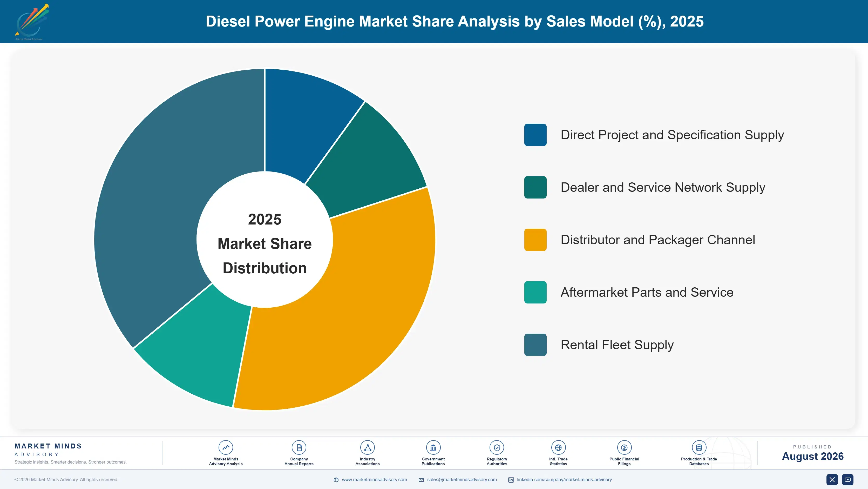Screen dimensions: 868x489
Task: Click the 'Regulatory Authorities' source label
Action: click(497, 461)
